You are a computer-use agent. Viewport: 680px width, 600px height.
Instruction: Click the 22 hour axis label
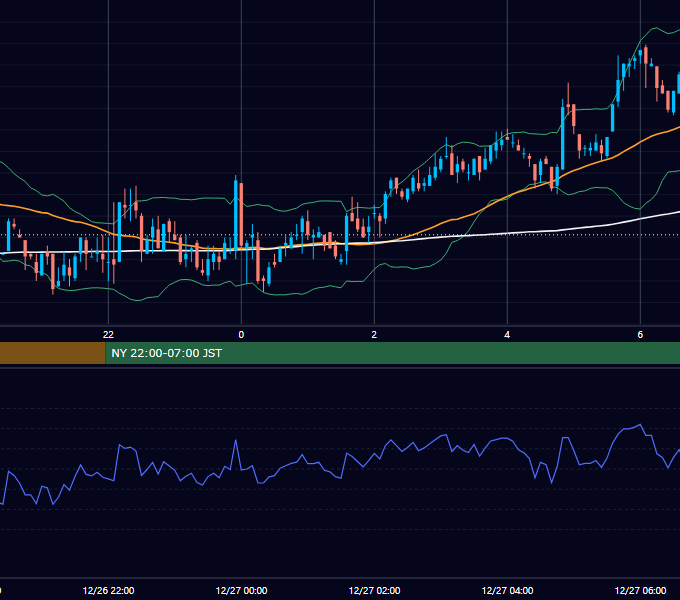[108, 334]
